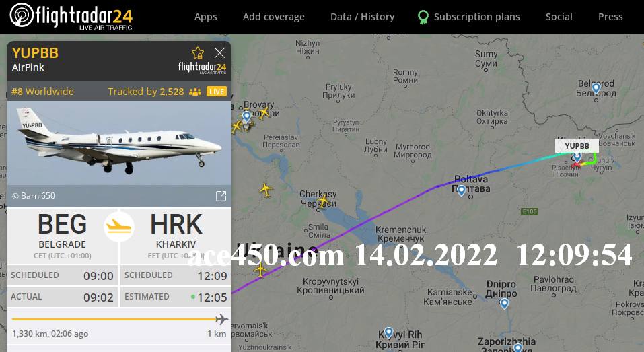
Task: Click the green Subscription plans ribbon icon
Action: point(423,17)
